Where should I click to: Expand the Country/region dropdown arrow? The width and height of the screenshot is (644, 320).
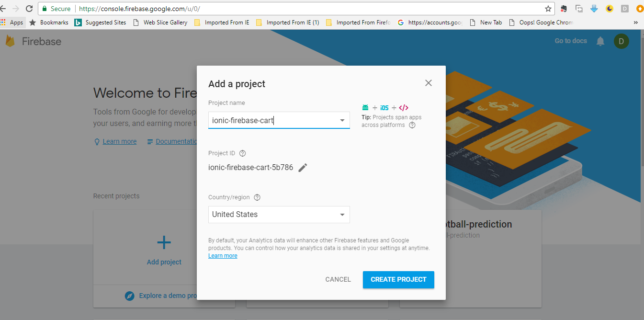click(x=342, y=215)
